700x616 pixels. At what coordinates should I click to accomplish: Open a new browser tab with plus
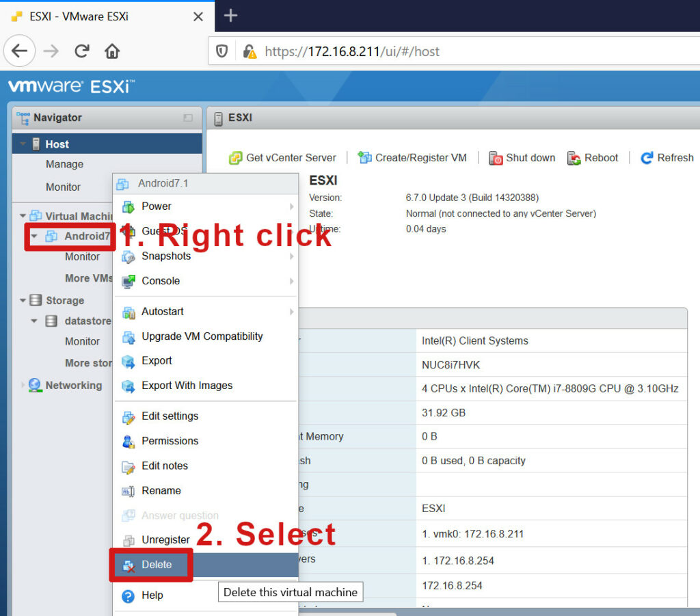(x=230, y=16)
